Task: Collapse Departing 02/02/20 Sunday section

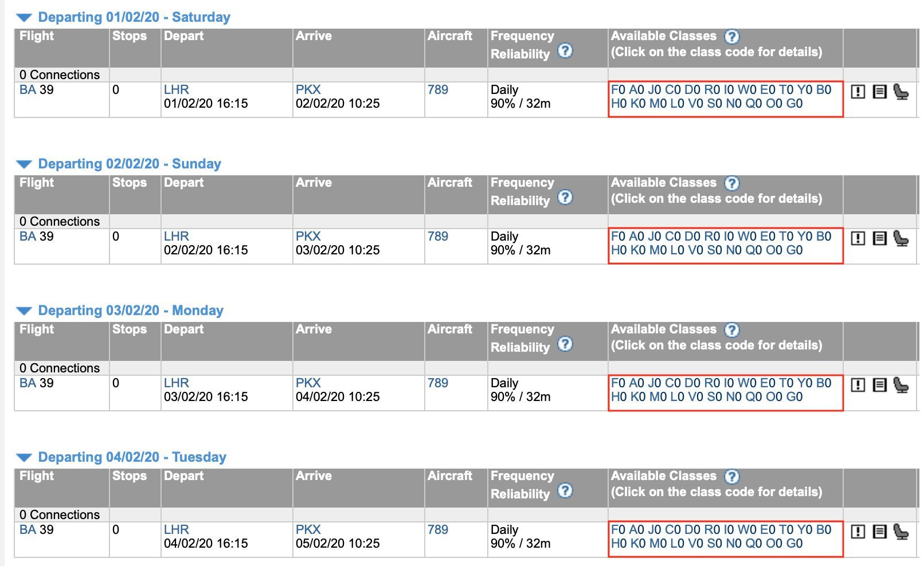Action: tap(24, 164)
